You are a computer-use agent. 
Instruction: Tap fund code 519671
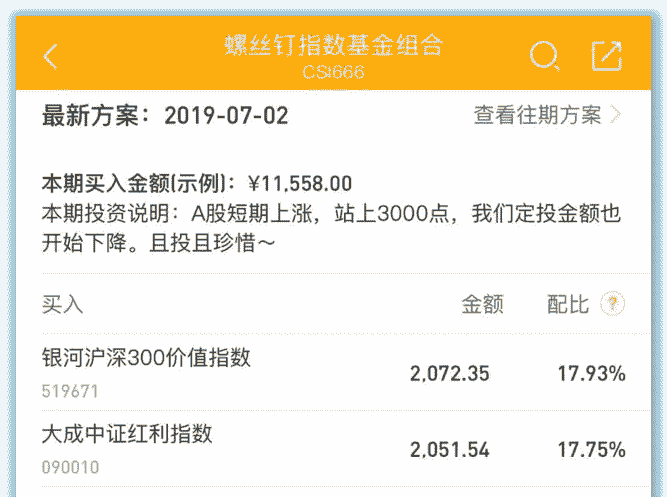tap(70, 391)
